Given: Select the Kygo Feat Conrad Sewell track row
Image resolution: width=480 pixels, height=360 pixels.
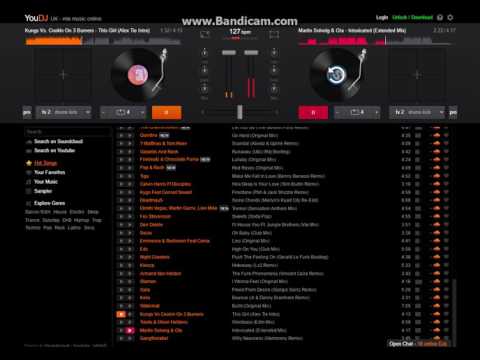Looking at the screenshot, I should pos(284,192).
